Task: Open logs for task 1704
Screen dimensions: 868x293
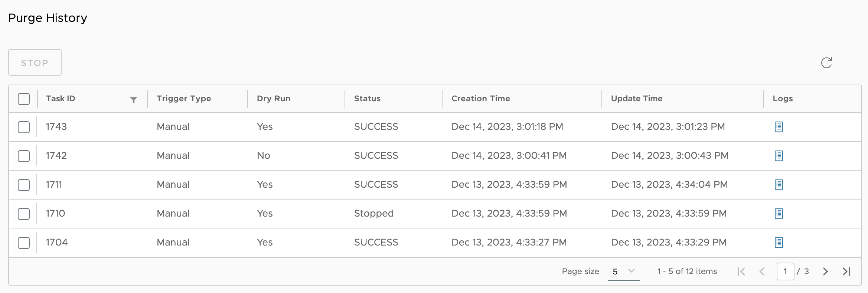Action: [779, 243]
